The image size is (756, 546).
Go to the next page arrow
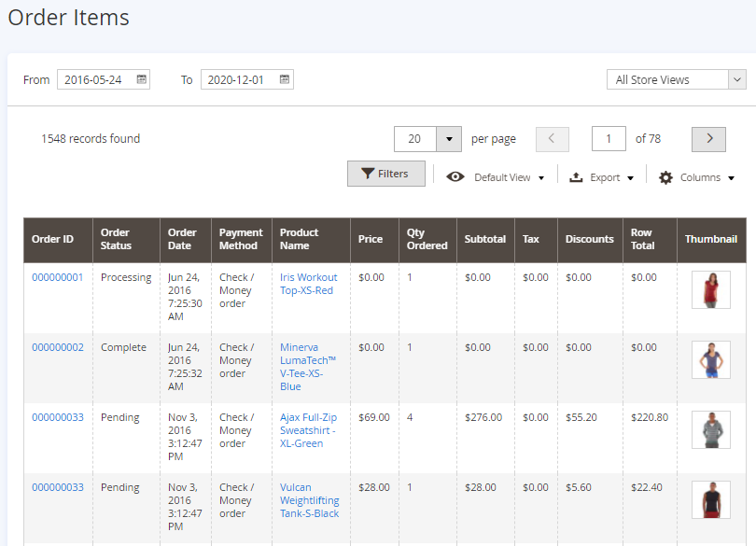(708, 139)
